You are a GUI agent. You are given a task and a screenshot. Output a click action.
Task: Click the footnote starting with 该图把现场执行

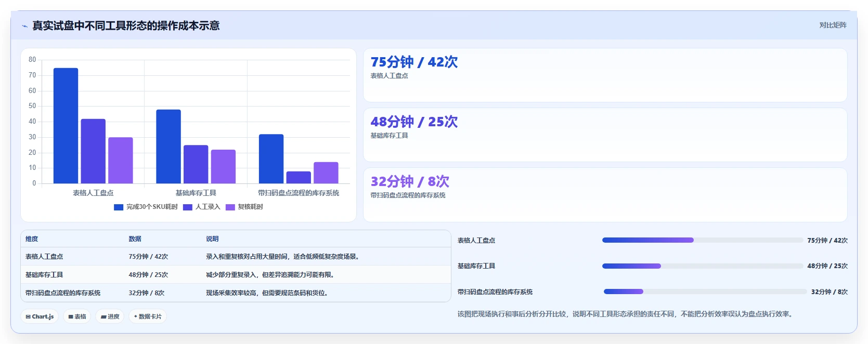pyautogui.click(x=626, y=314)
